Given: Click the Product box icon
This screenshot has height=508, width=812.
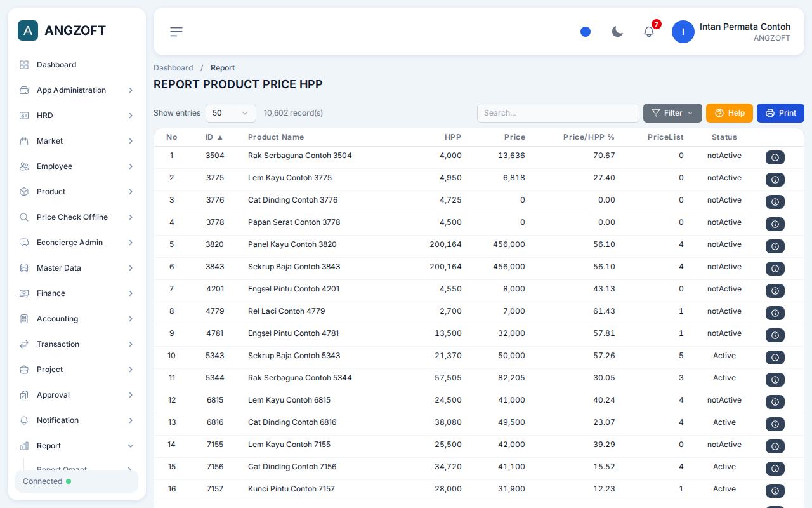Looking at the screenshot, I should [24, 192].
